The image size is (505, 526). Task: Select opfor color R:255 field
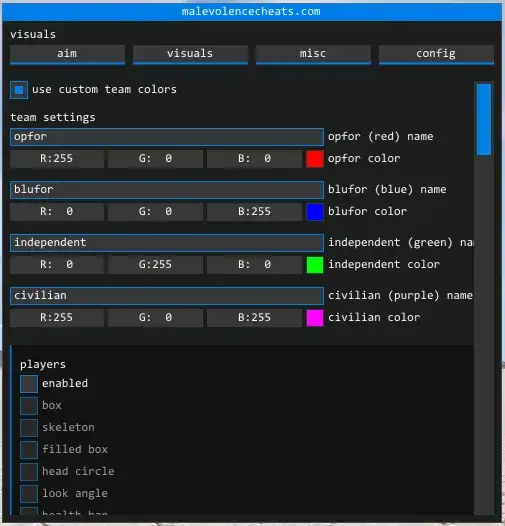[57, 159]
